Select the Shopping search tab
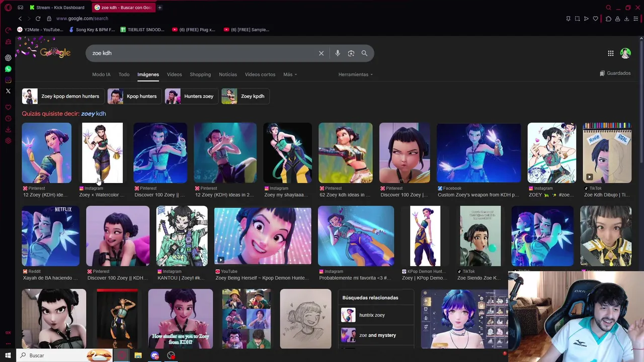 [200, 74]
